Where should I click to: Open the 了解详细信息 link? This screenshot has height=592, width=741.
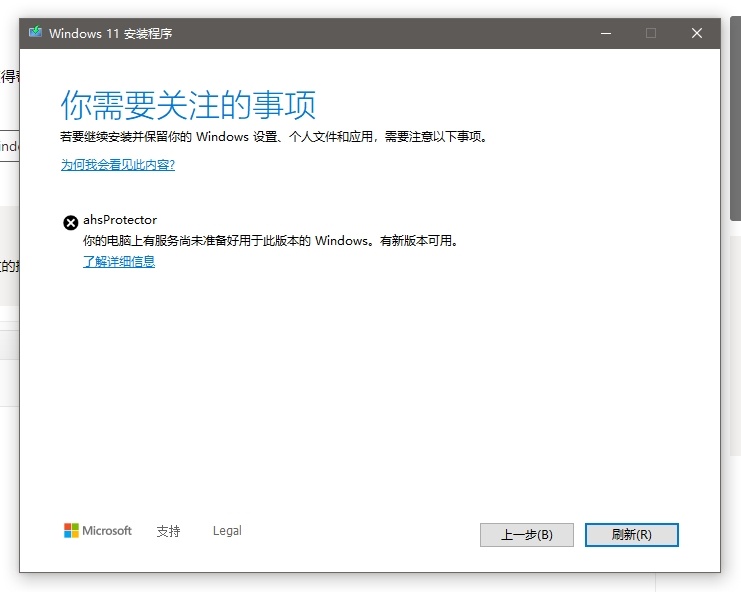pyautogui.click(x=119, y=261)
